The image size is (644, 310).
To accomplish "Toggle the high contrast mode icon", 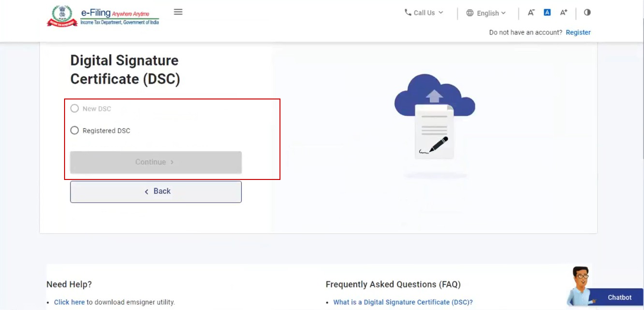I will tap(587, 13).
